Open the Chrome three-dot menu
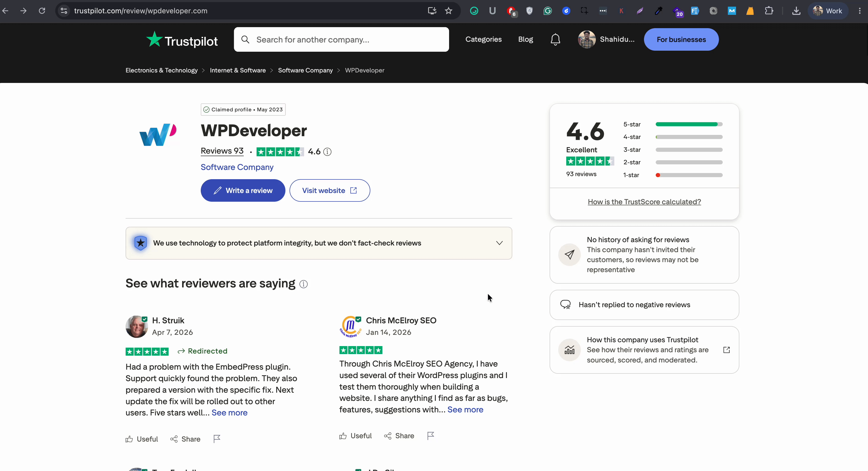Screen dimensions: 868x471 [x=860, y=11]
